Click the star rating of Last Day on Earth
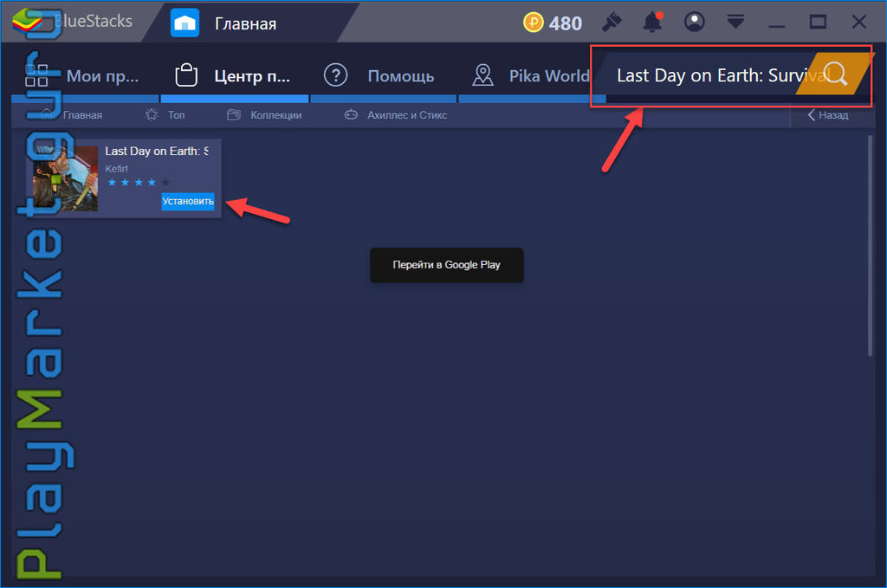The height and width of the screenshot is (588, 887). point(138,182)
